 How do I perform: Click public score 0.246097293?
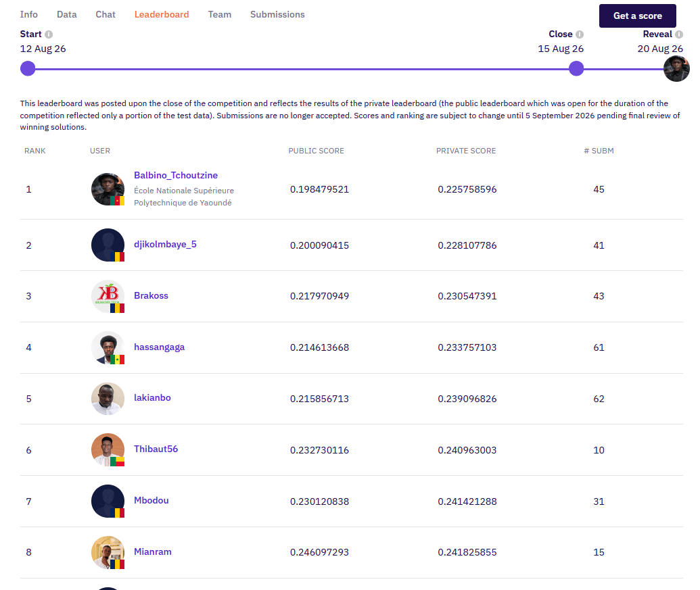click(x=319, y=552)
